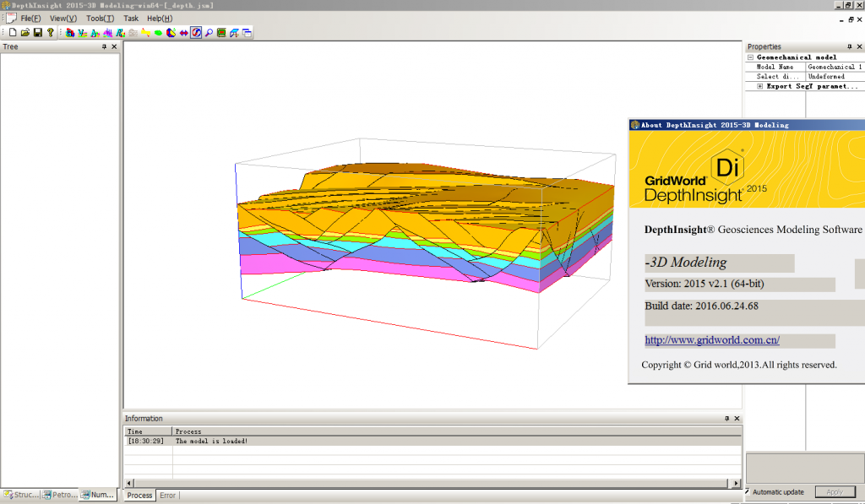Expand the Export SegY parameters group
The image size is (865, 504).
(760, 87)
